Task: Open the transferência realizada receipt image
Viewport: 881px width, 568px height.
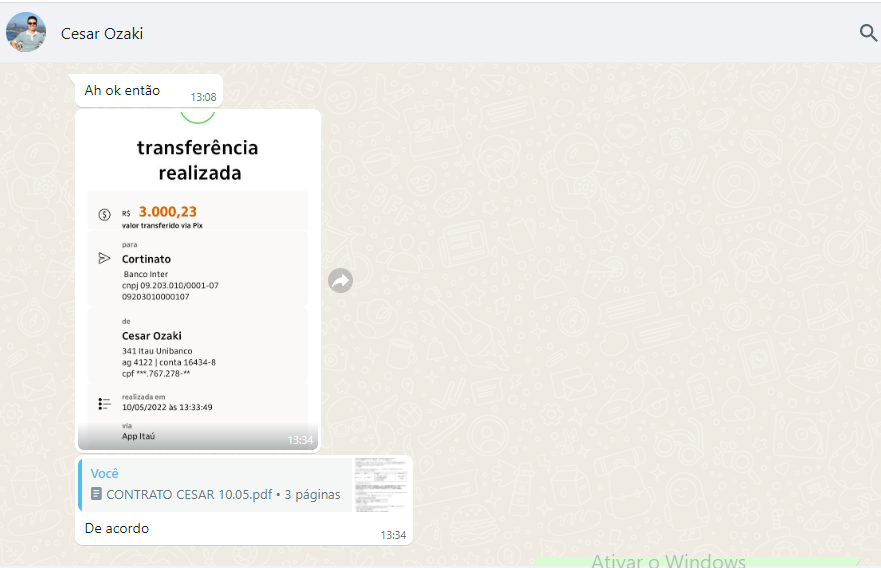Action: click(x=198, y=280)
